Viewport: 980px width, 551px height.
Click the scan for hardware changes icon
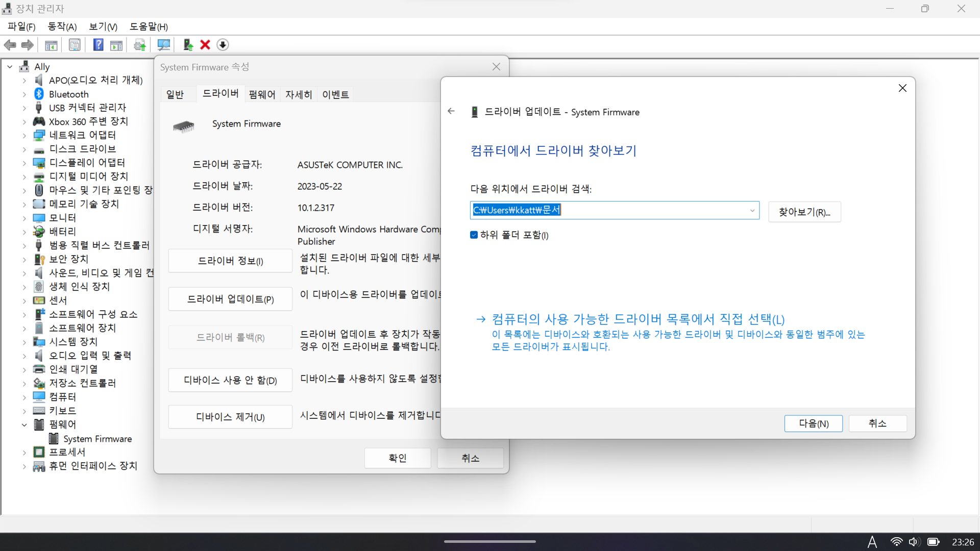click(164, 45)
